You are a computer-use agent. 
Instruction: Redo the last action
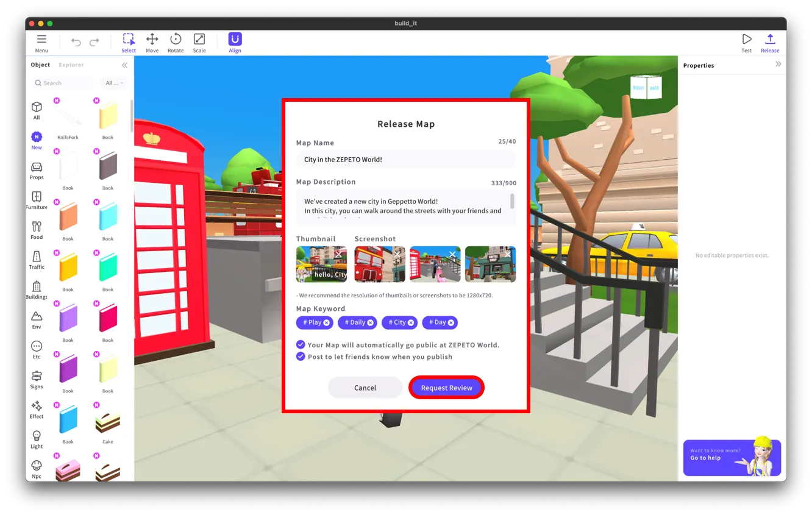pos(94,42)
